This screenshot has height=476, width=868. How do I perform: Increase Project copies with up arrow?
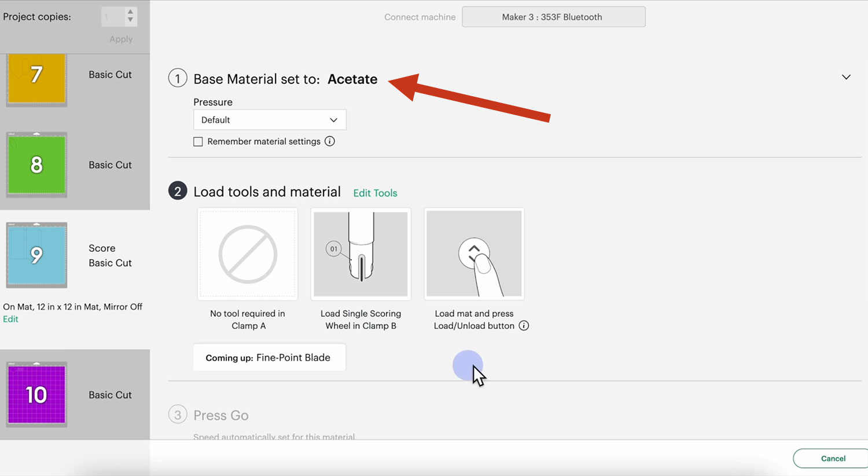coord(130,12)
